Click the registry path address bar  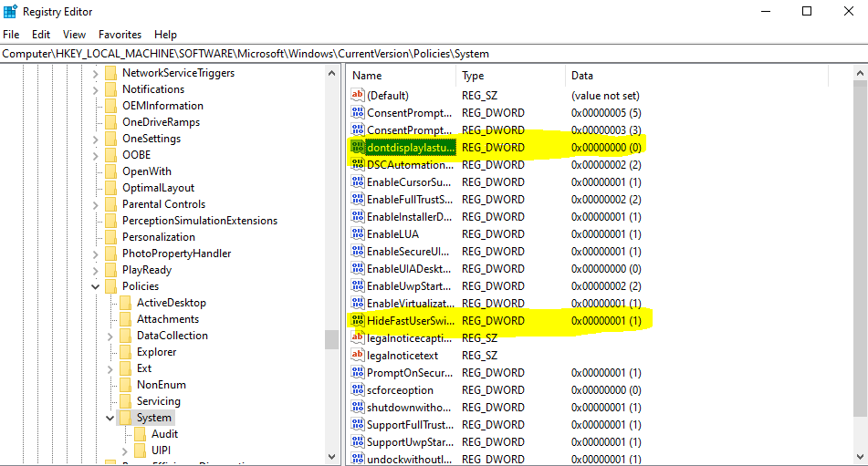click(x=434, y=54)
